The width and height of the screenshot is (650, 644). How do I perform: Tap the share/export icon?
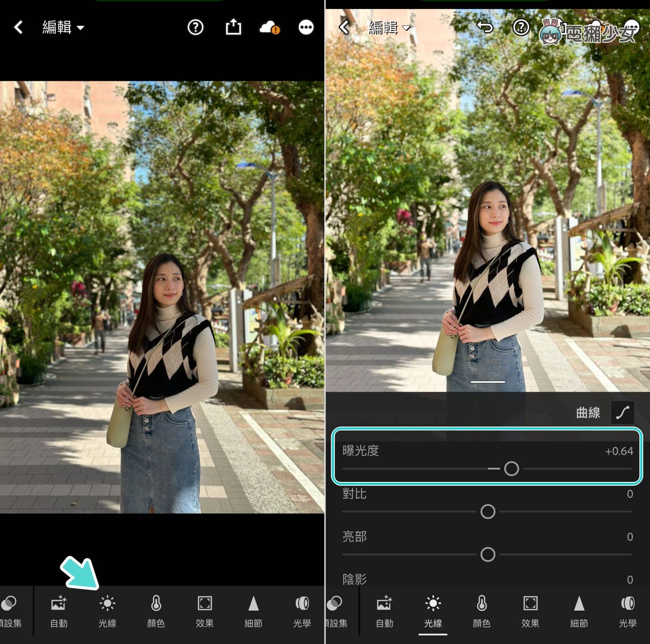(233, 27)
